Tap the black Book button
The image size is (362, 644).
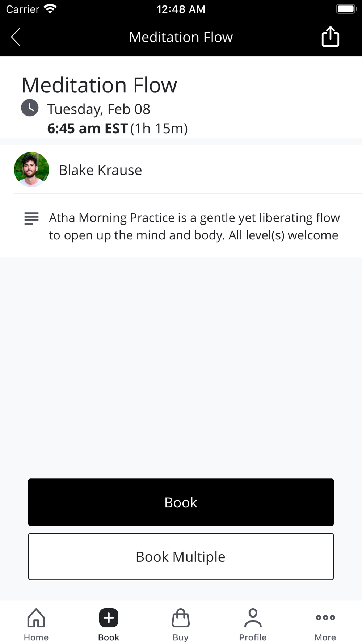[181, 502]
